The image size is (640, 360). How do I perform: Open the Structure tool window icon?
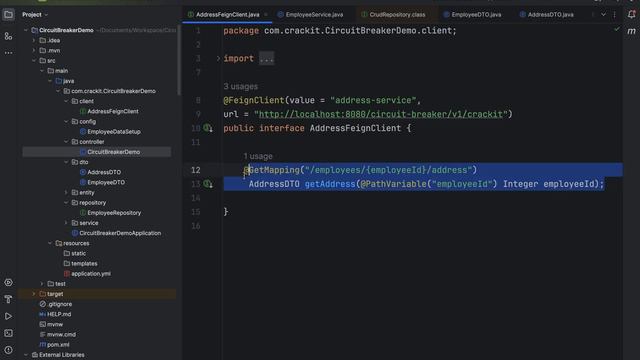click(x=8, y=36)
